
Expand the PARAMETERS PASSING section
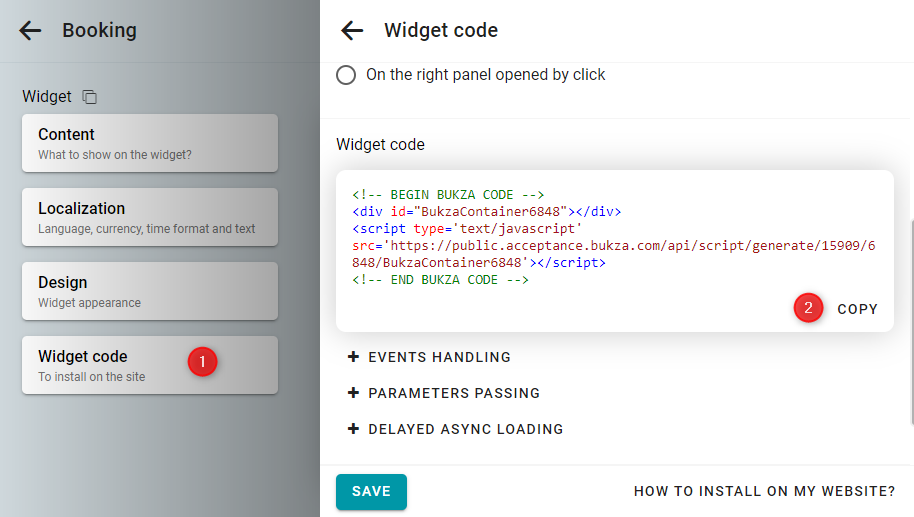tap(444, 393)
